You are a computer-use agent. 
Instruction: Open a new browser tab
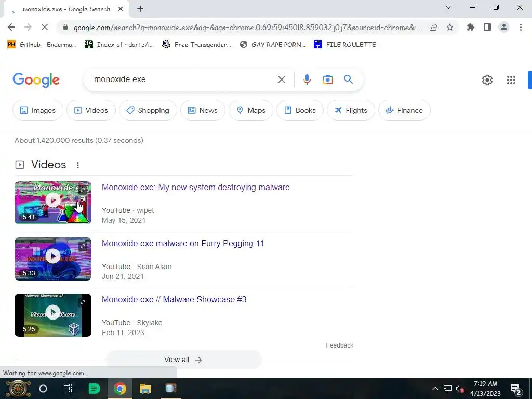pyautogui.click(x=140, y=9)
